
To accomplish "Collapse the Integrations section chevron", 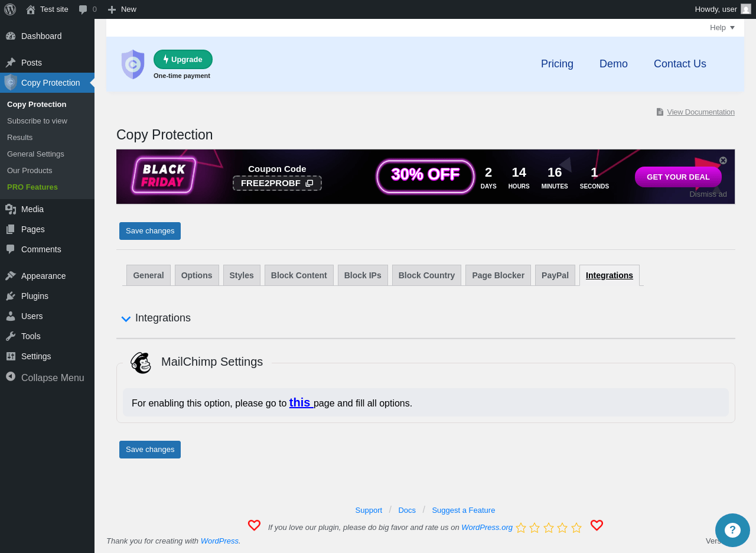I will (126, 319).
